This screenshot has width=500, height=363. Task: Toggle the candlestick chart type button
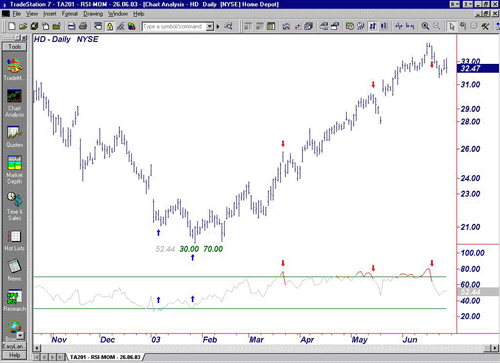coord(384,26)
